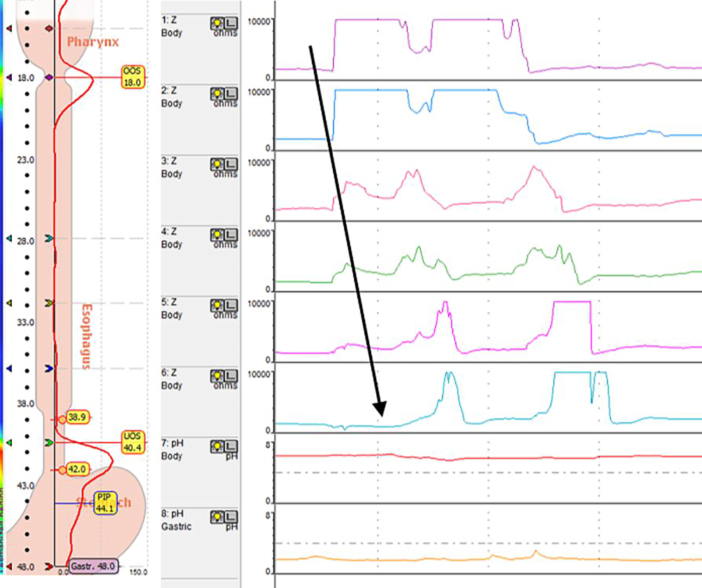Image resolution: width=702 pixels, height=588 pixels.
Task: Click the "5: Z Body" channel label
Action: point(171,308)
